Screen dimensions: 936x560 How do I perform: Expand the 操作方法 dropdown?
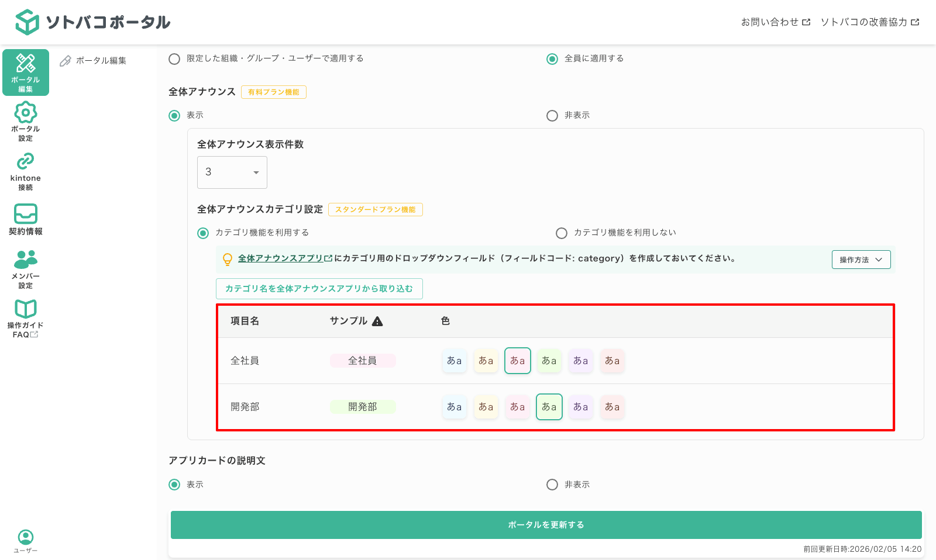tap(861, 259)
